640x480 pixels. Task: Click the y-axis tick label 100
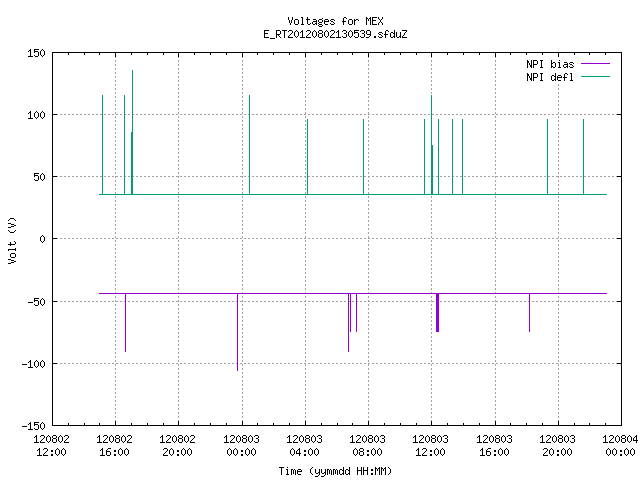pos(36,115)
